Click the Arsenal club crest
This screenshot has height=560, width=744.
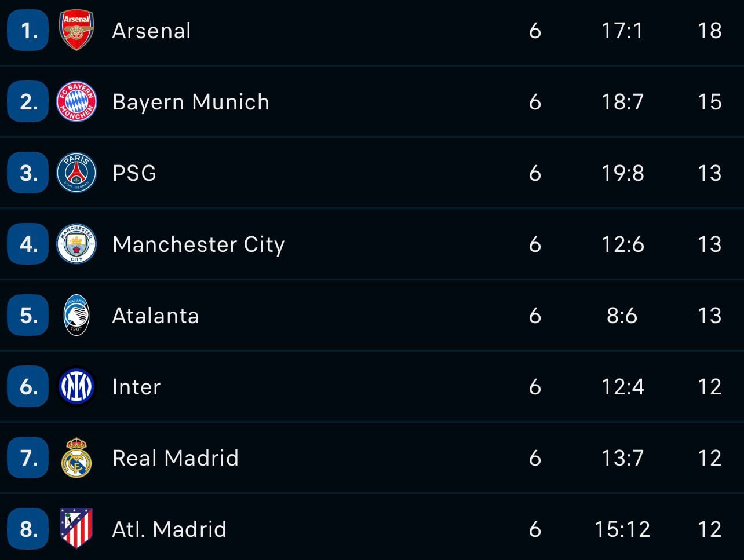pos(76,31)
